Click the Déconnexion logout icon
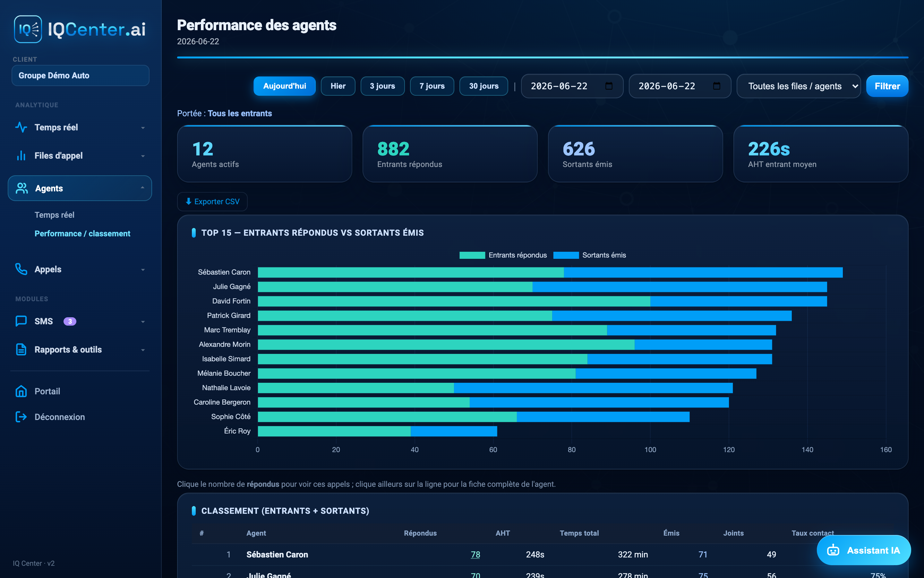924x578 pixels. (21, 417)
